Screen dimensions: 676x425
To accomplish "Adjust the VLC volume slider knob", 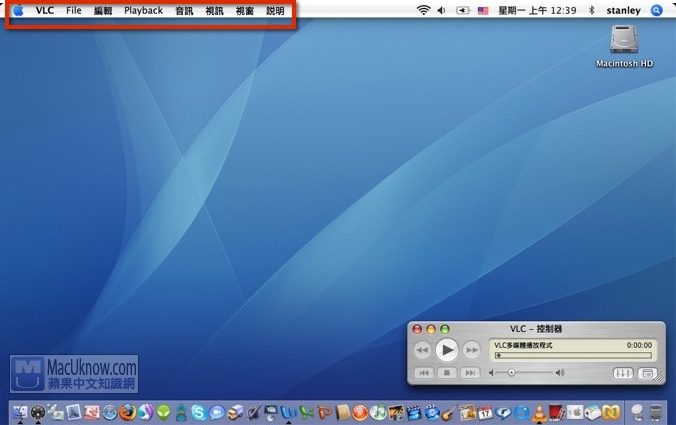I will click(511, 373).
